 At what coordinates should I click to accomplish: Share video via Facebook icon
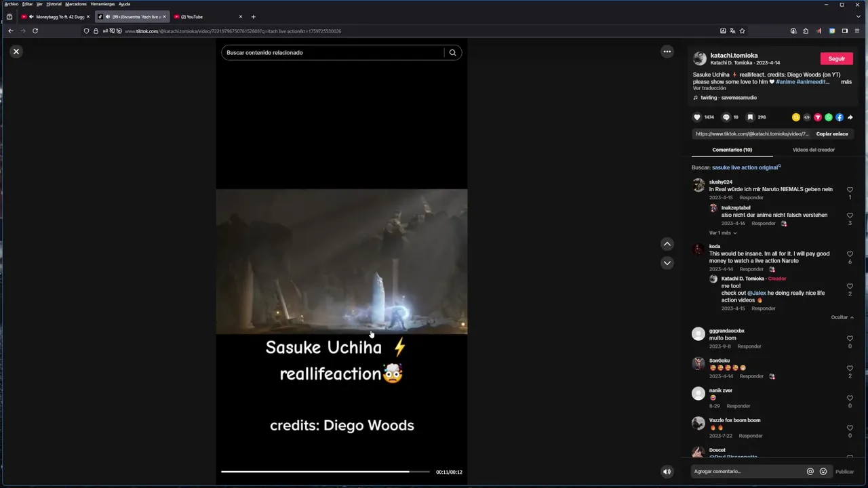(840, 117)
